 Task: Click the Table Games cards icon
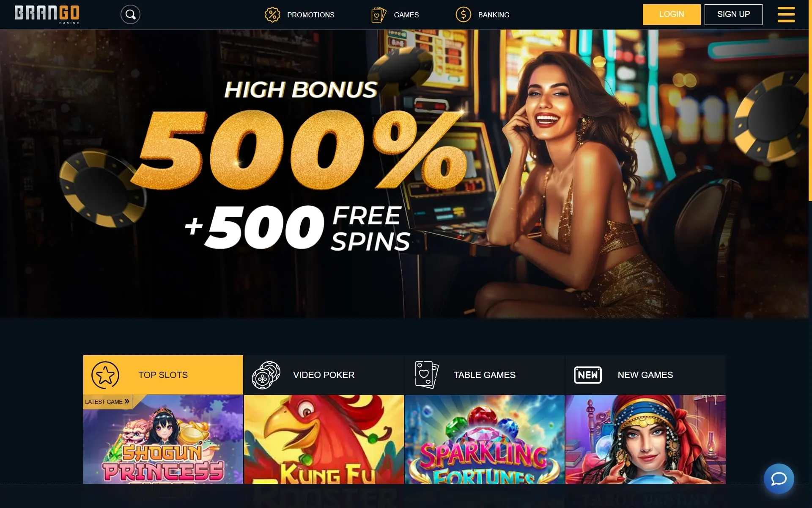coord(426,375)
